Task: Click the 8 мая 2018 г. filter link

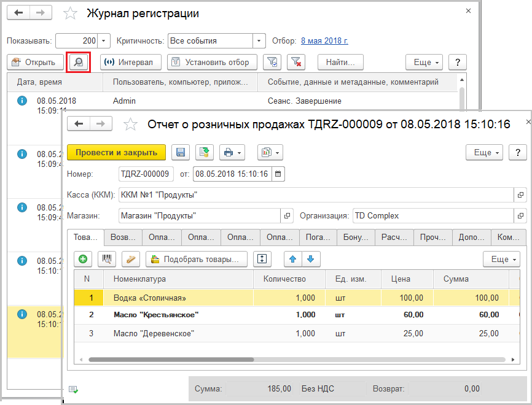Action: [324, 40]
